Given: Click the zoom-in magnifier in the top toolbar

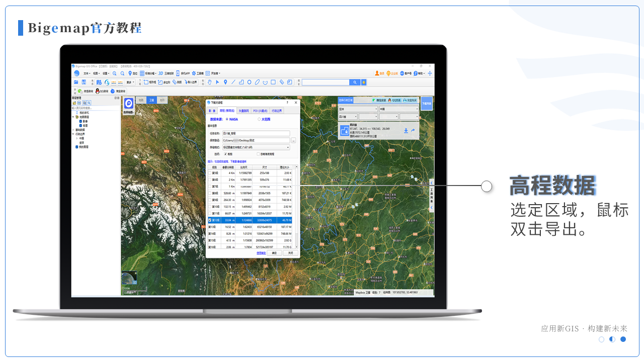Looking at the screenshot, I should click(x=114, y=73).
